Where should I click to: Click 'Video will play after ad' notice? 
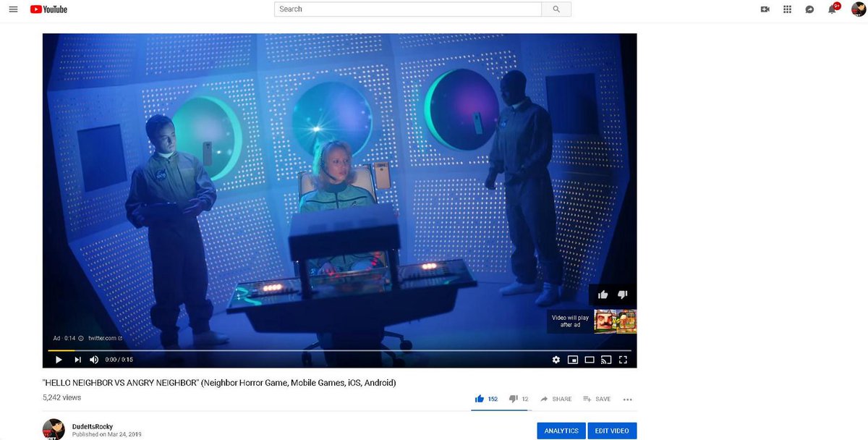click(x=571, y=321)
